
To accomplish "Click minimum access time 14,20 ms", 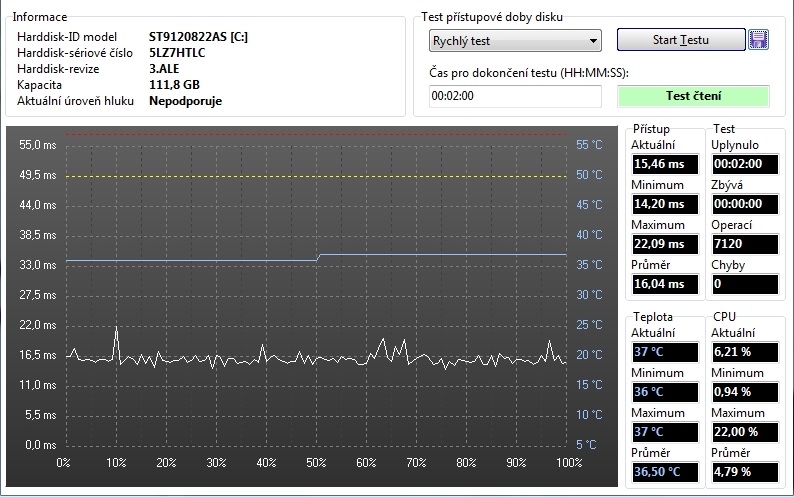I will point(665,204).
